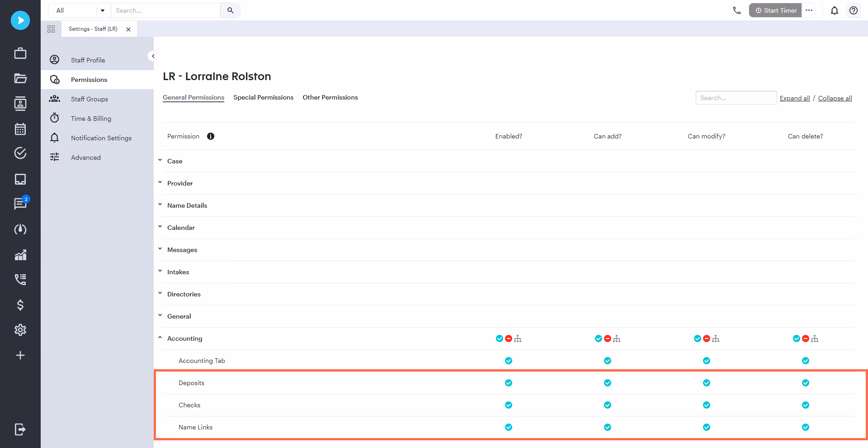Open the dollar sign billing icon
Image resolution: width=868 pixels, height=448 pixels.
pyautogui.click(x=20, y=305)
